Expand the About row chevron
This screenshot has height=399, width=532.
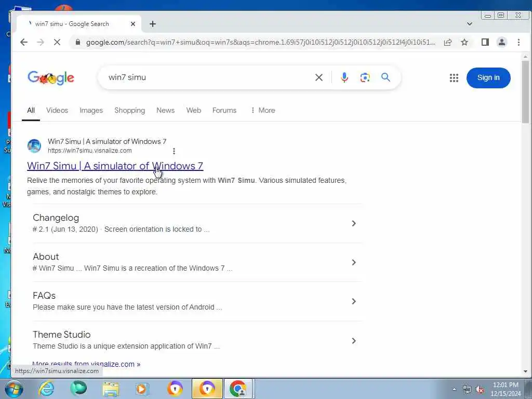pyautogui.click(x=353, y=262)
